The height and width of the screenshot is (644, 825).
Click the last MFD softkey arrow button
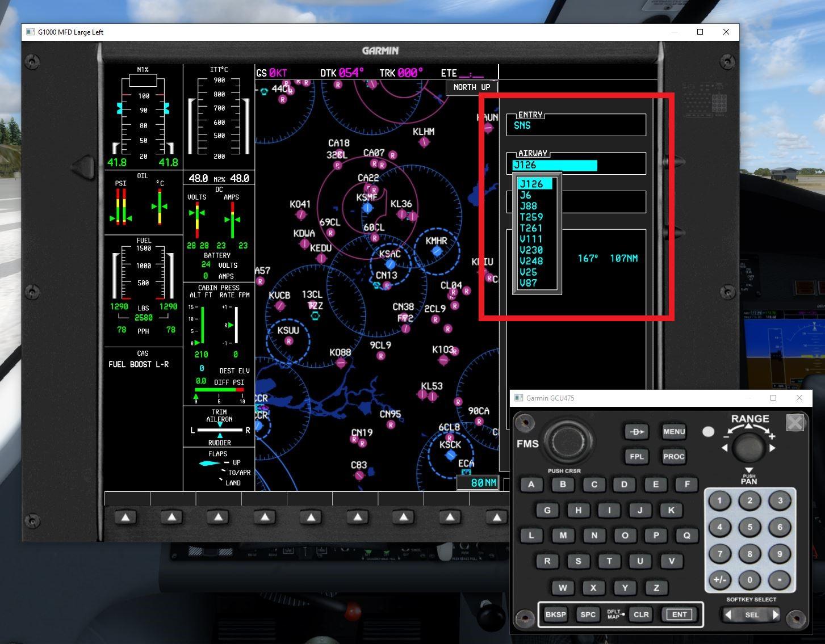[x=497, y=517]
